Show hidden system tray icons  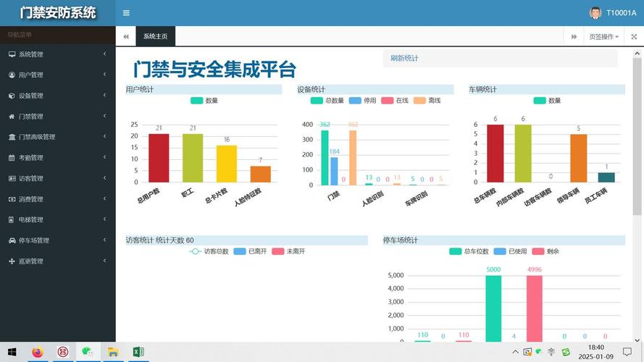[x=515, y=352]
